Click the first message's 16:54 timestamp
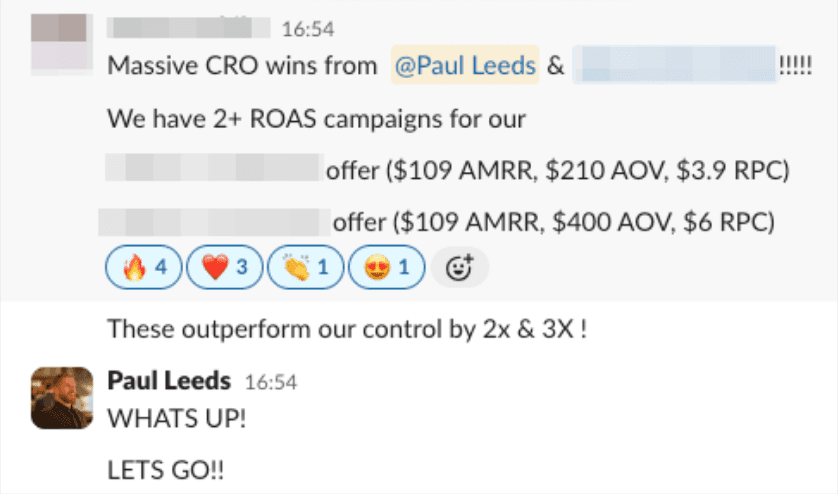The height and width of the screenshot is (494, 838). pyautogui.click(x=307, y=29)
